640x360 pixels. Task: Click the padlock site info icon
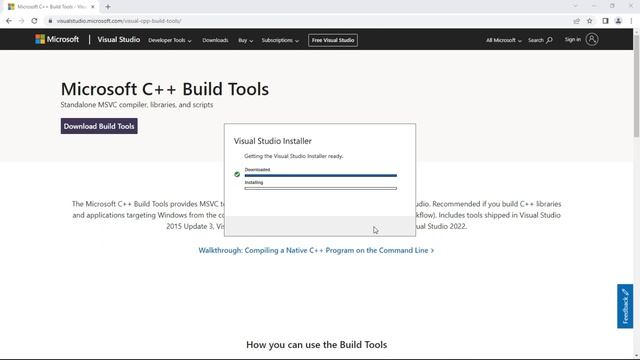point(50,21)
